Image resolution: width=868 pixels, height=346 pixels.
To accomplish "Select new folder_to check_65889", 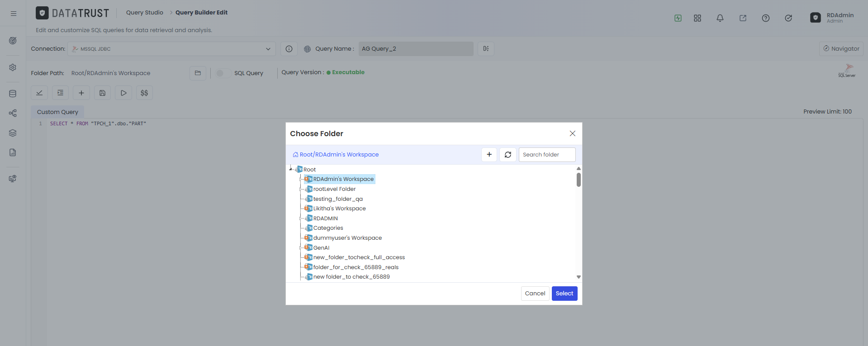I will (351, 277).
